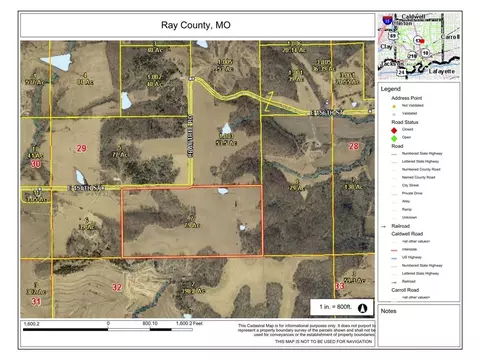Image resolution: width=480 pixels, height=360 pixels.
Task: Click the orange Not Validated address point dot
Action: click(x=394, y=106)
